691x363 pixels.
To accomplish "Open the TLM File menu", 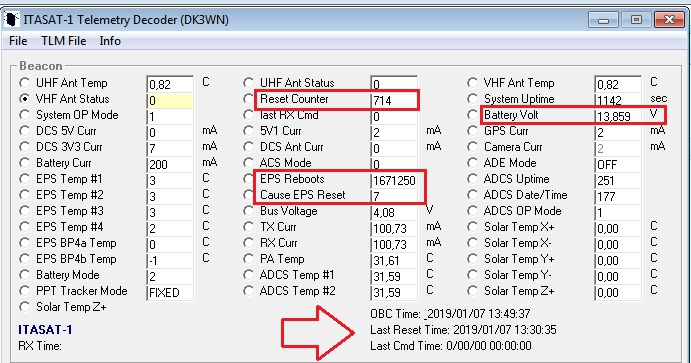I will tap(63, 41).
